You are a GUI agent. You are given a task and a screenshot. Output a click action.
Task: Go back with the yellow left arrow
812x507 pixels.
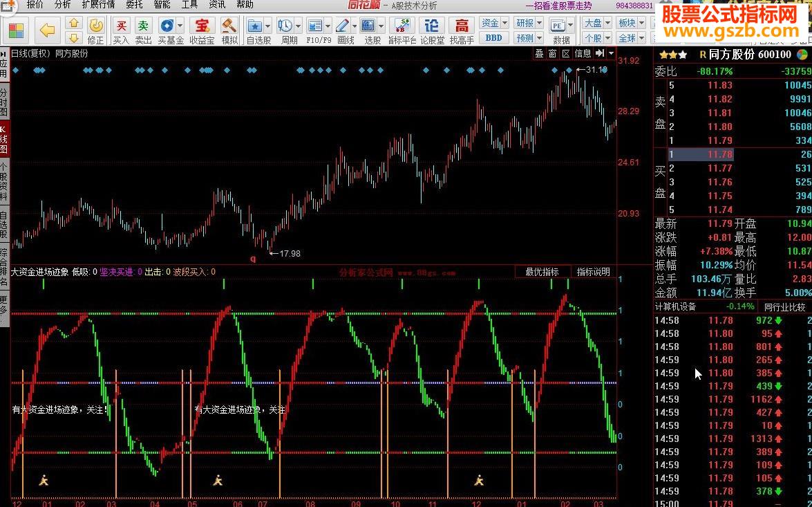point(47,30)
